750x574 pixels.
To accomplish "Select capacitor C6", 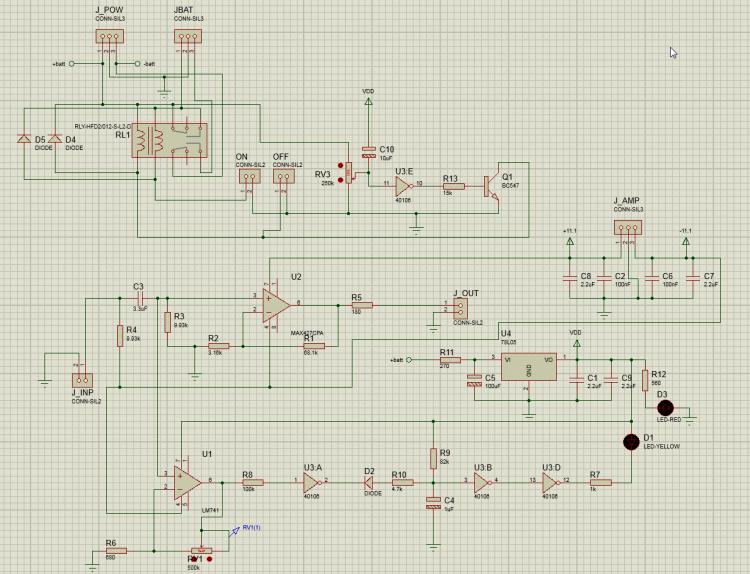I will (x=651, y=278).
